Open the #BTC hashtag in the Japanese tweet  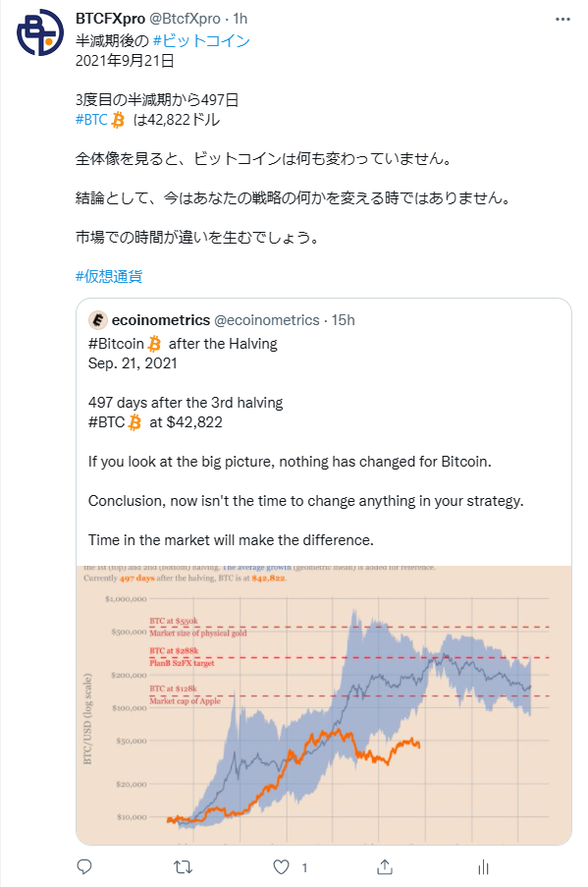pos(91,120)
